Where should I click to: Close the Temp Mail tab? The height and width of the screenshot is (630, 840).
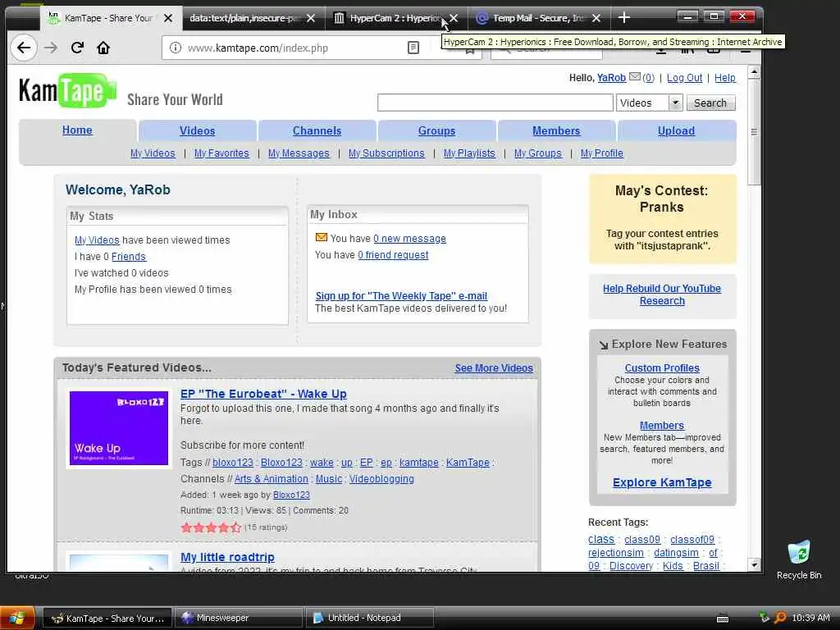(x=596, y=18)
